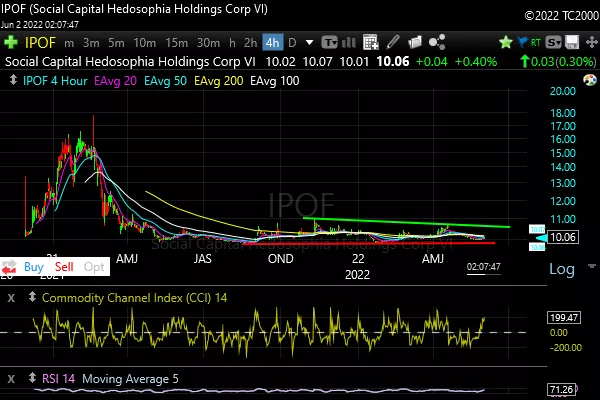The height and width of the screenshot is (400, 600).
Task: Click the green plus add icon
Action: coord(11,42)
